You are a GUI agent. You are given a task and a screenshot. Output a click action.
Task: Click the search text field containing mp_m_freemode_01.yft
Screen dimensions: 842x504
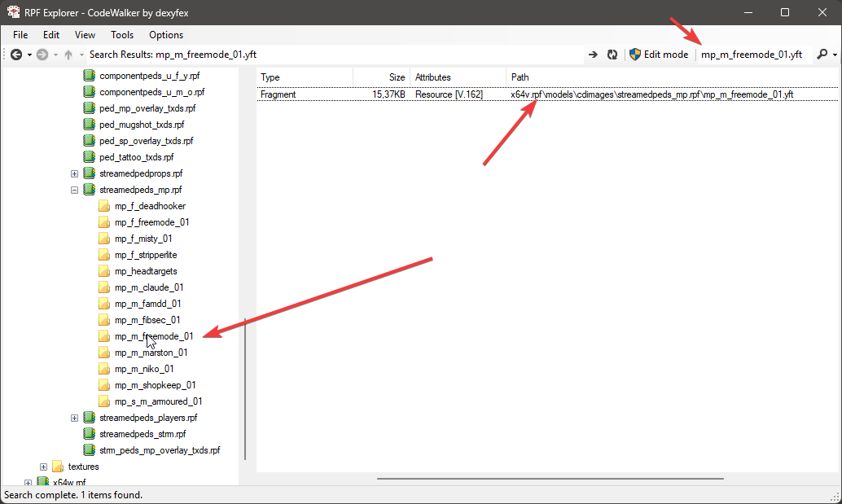[751, 55]
